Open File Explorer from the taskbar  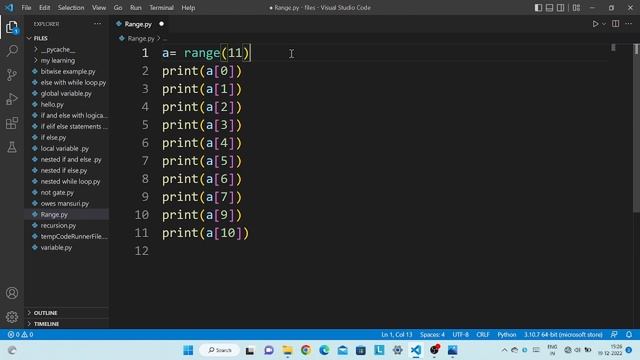coord(287,350)
